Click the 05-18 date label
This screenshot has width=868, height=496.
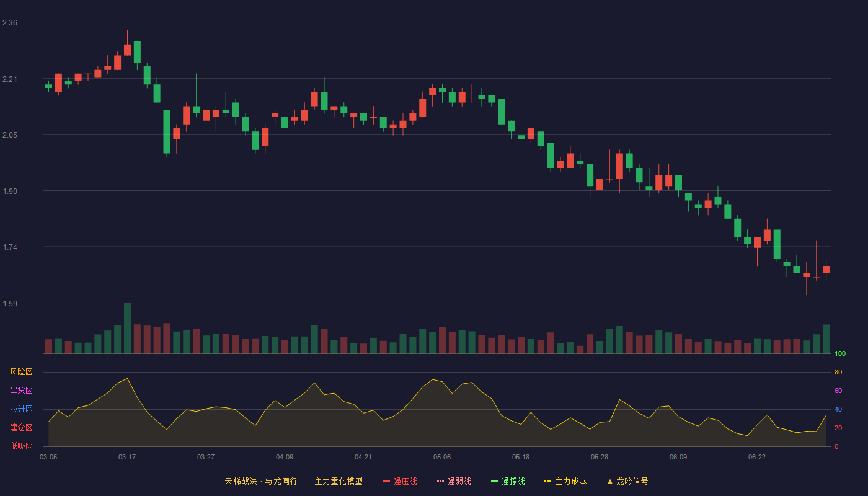point(521,457)
